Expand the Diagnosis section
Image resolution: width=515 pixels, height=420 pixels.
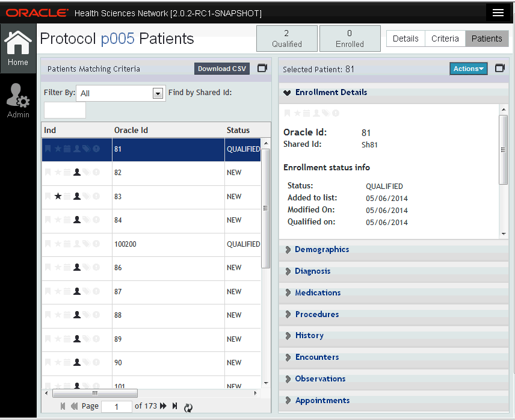(288, 271)
